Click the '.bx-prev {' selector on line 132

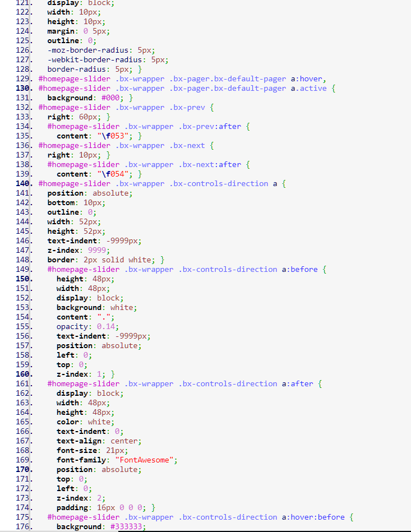pyautogui.click(x=191, y=108)
